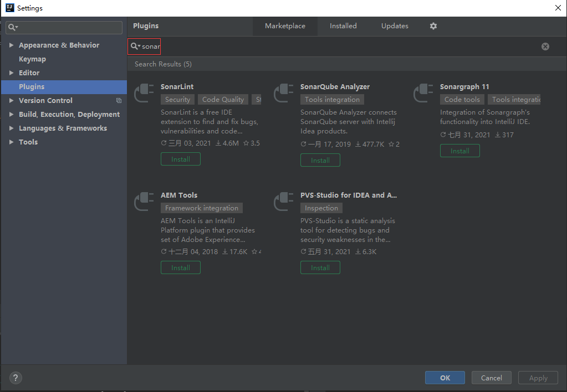
Task: Open PVS-Studio for IDEA plugin title
Action: click(x=349, y=195)
